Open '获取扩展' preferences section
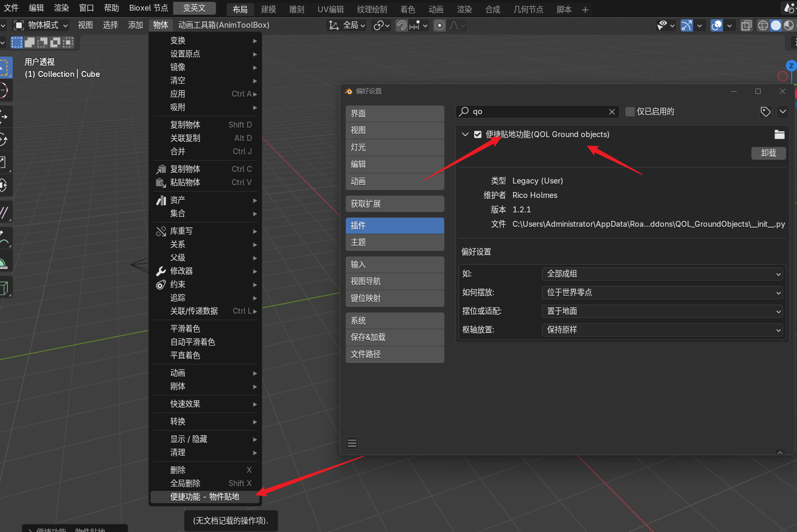This screenshot has height=532, width=797. click(395, 204)
